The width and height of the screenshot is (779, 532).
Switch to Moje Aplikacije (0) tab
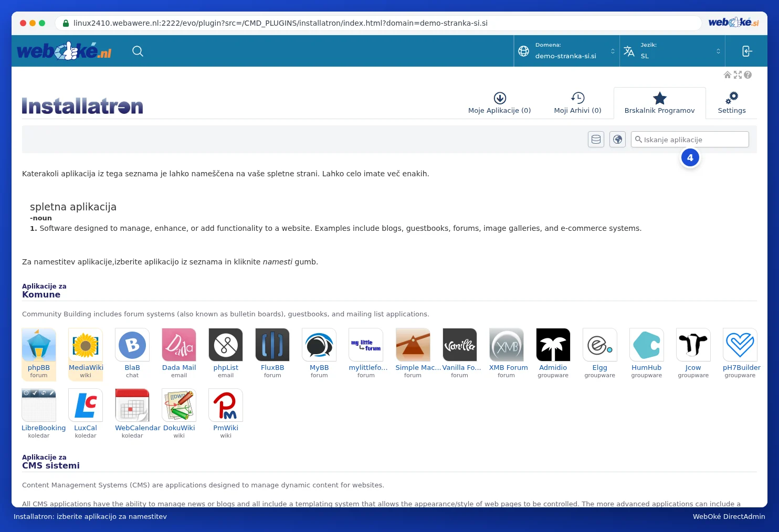(500, 103)
